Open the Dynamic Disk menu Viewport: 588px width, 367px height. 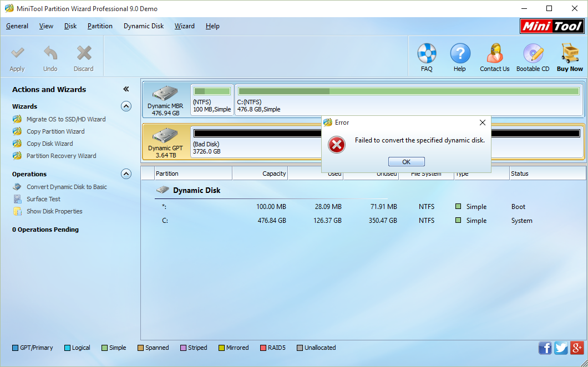click(x=144, y=26)
